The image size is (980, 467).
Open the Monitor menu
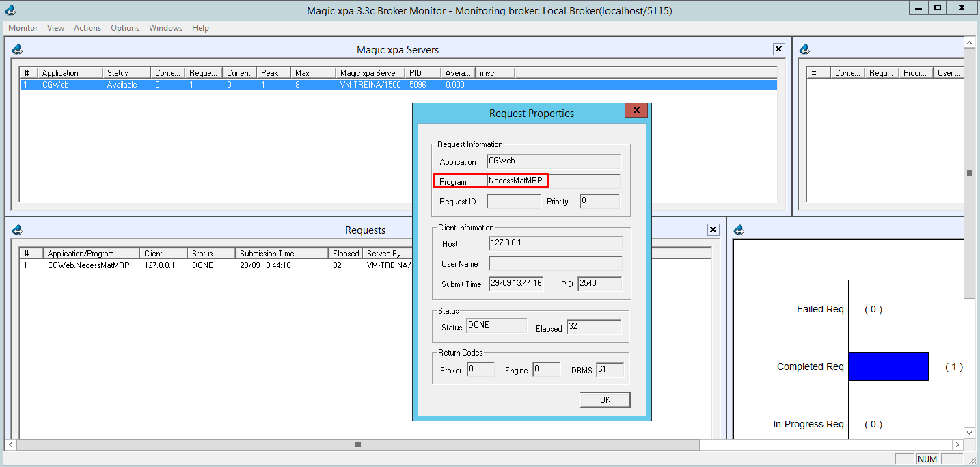[x=23, y=28]
